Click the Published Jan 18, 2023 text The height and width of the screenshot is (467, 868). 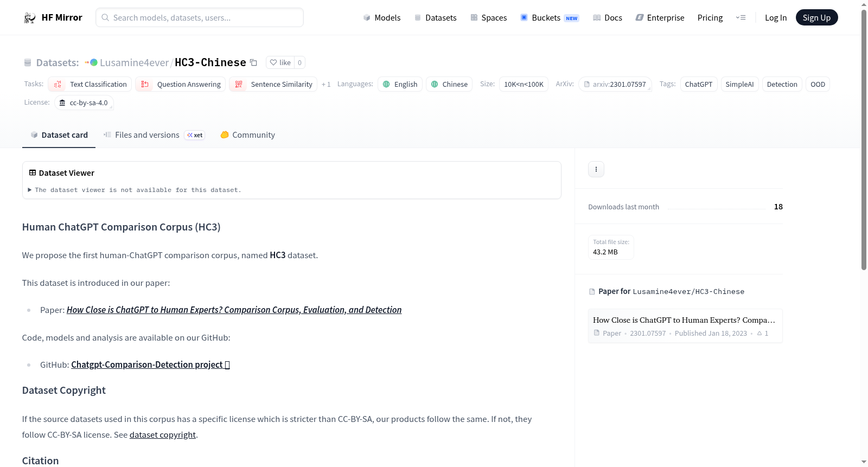tap(711, 334)
